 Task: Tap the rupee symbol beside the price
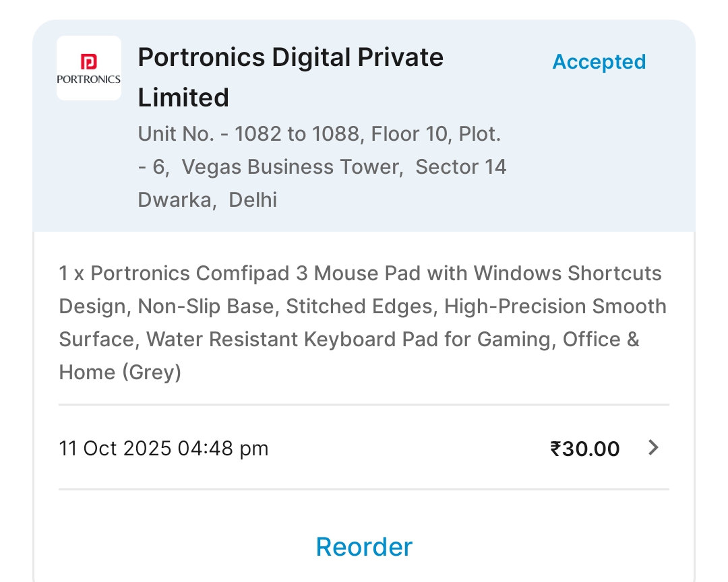(x=556, y=448)
